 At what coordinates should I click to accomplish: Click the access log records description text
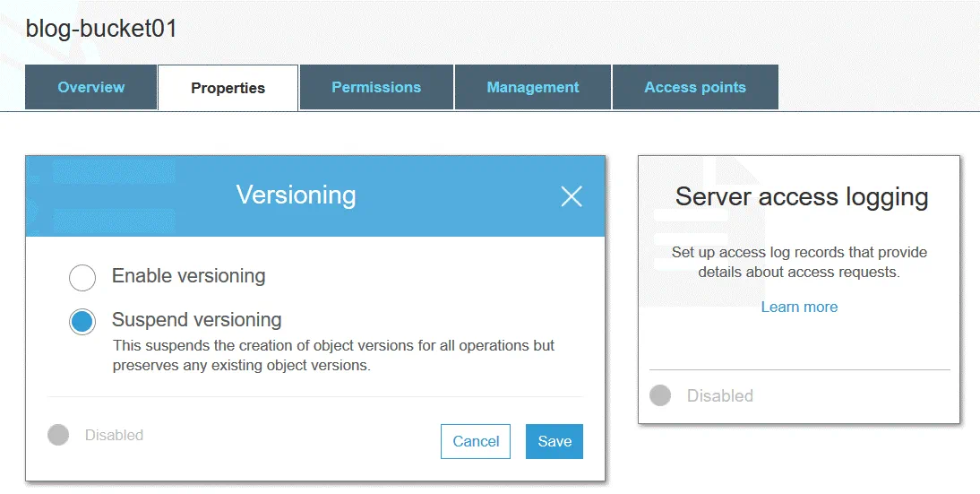[x=799, y=262]
